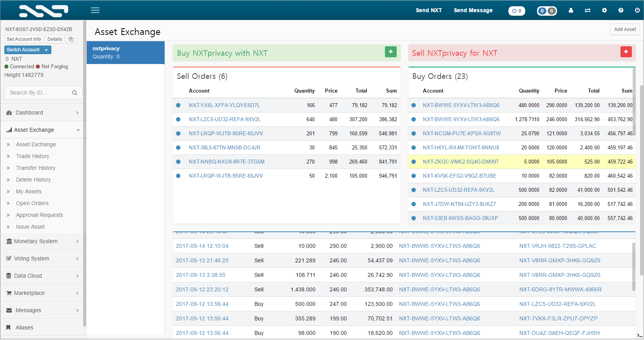Open Approval Requests submenu item
Screen dimensions: 644x340
[39, 215]
